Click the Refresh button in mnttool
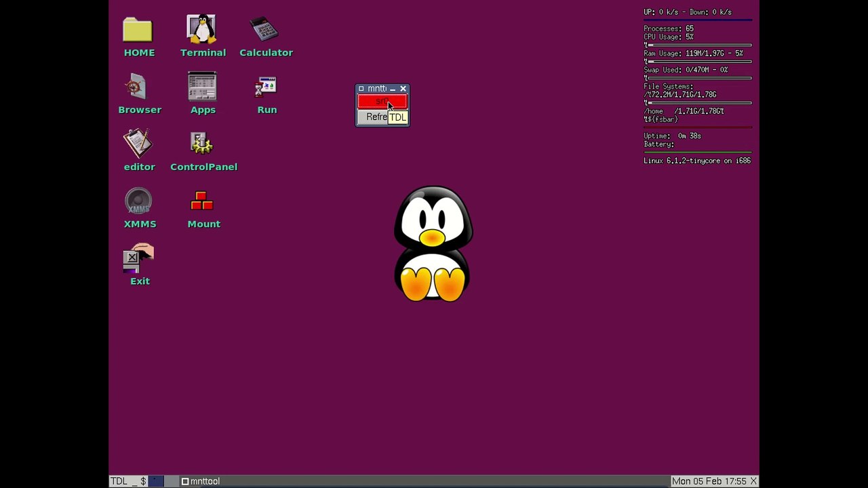 pos(382,117)
